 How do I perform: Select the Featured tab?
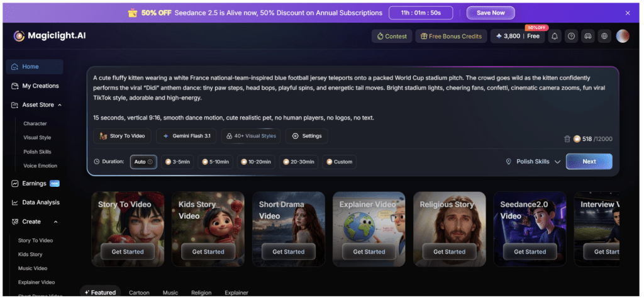coord(100,293)
